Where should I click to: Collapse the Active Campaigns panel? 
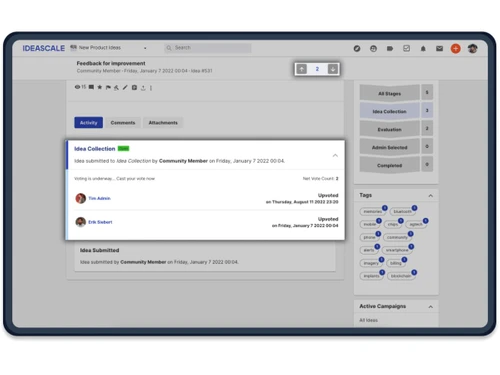click(x=431, y=307)
